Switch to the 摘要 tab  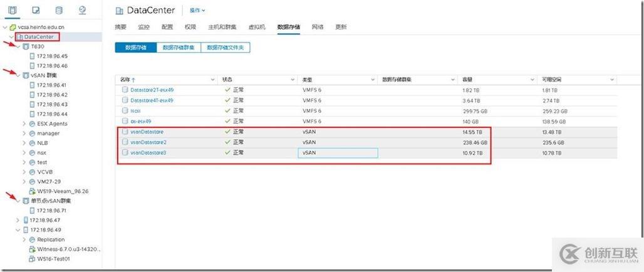[x=121, y=27]
